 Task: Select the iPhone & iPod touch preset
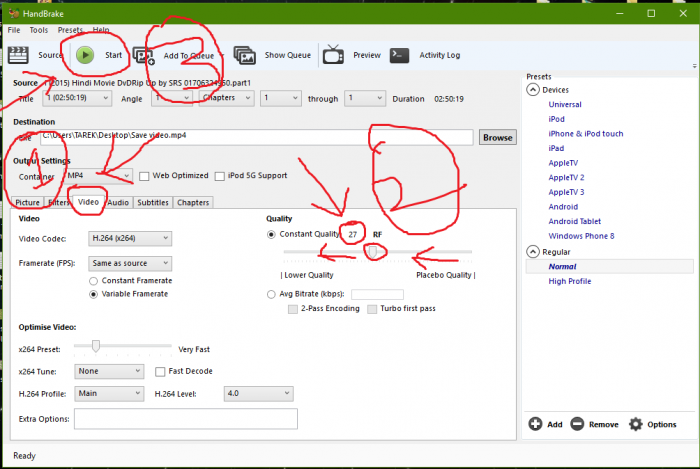click(586, 133)
